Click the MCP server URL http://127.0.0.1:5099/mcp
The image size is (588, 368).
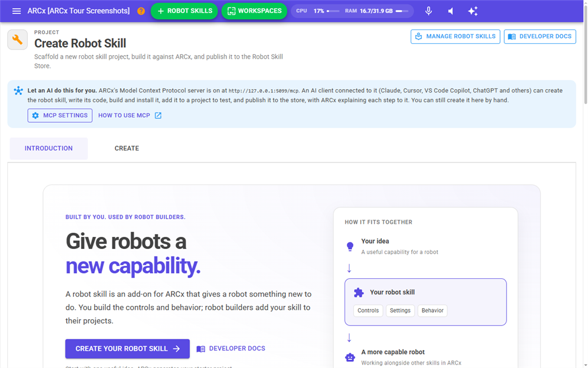(264, 91)
